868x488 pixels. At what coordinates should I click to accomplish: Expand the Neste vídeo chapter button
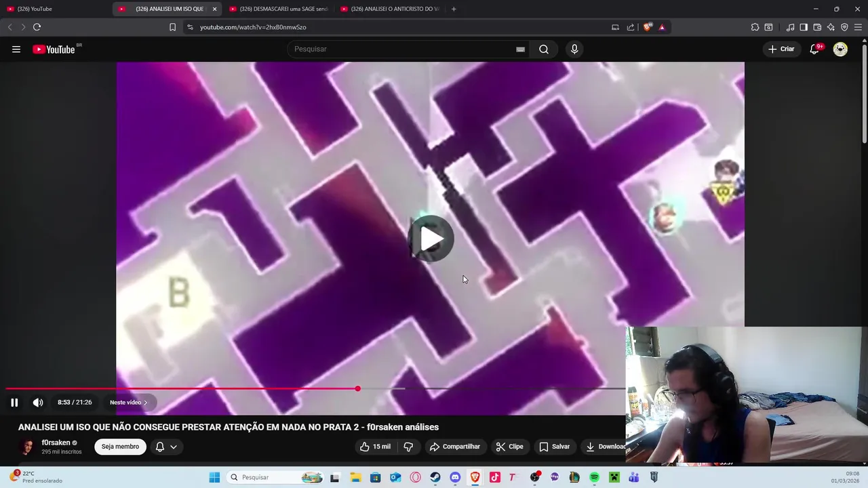(128, 402)
